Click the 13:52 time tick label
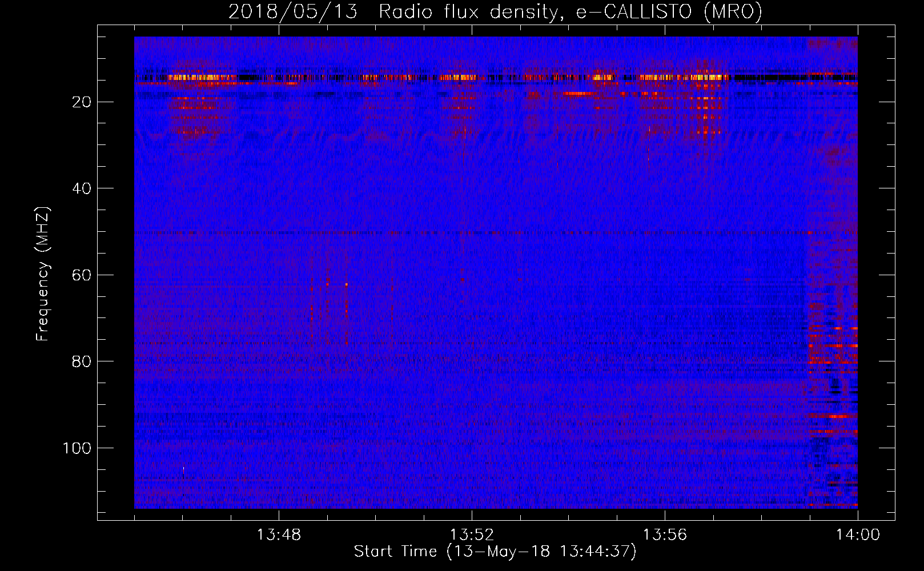This screenshot has height=571, width=924. click(472, 535)
